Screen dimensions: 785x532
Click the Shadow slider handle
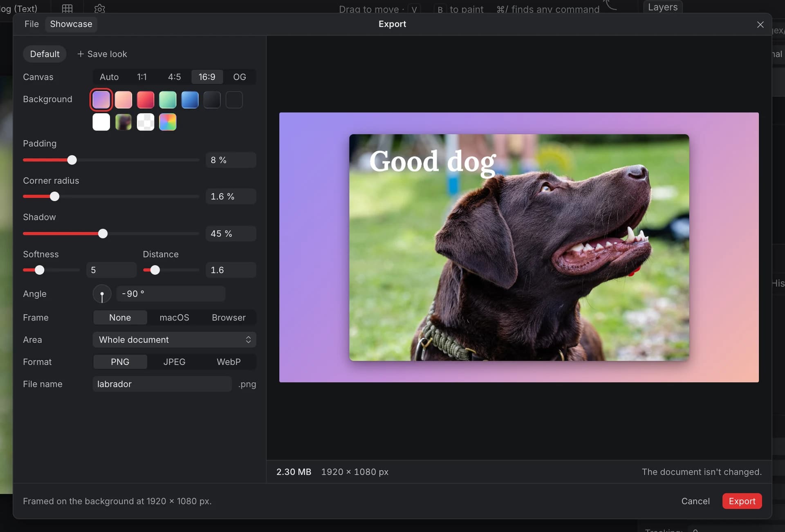click(103, 233)
